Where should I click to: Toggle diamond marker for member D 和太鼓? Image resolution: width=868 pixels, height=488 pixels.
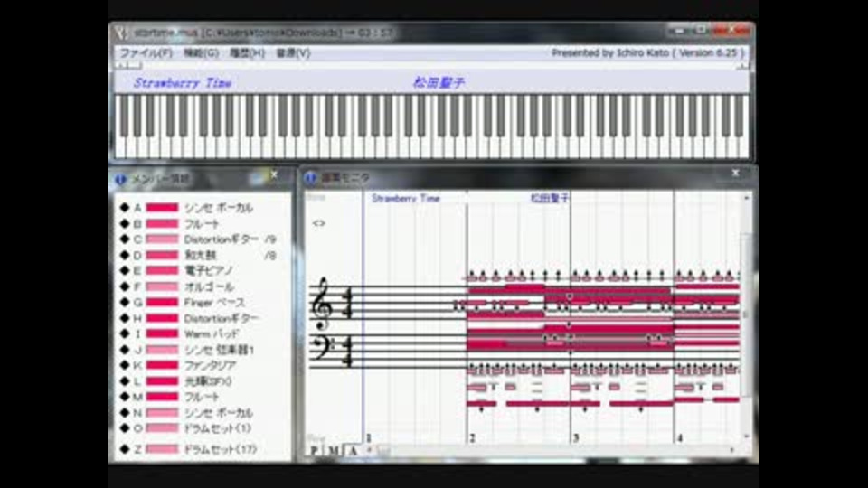point(125,255)
